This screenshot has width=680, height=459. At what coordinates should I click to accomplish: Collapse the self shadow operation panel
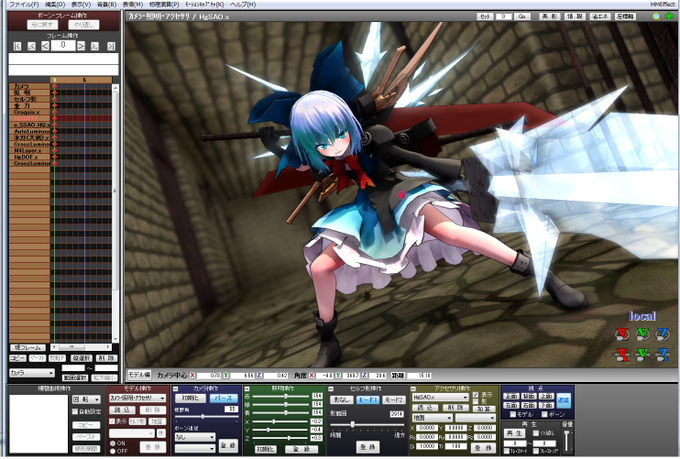coord(330,389)
